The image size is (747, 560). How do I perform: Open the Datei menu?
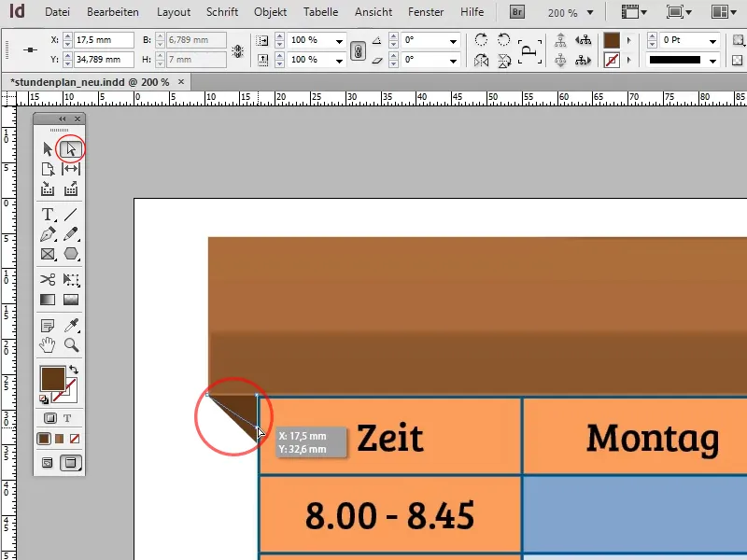point(57,12)
